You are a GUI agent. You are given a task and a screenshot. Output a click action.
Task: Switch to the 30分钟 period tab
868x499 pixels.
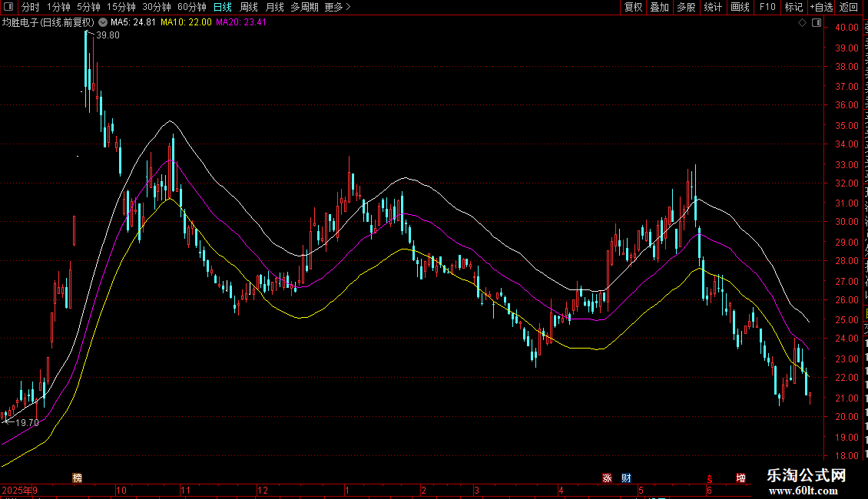pos(156,7)
